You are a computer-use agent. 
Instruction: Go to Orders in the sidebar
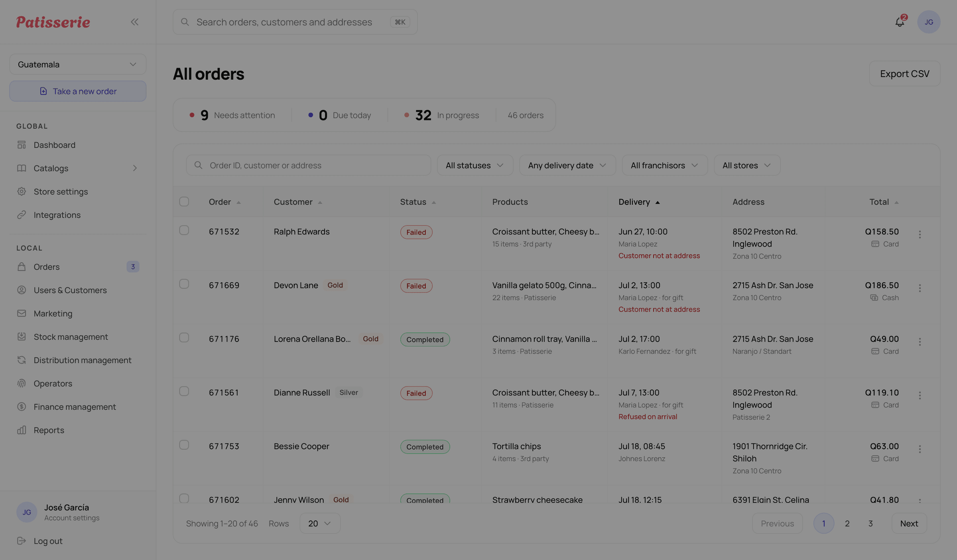78,267
